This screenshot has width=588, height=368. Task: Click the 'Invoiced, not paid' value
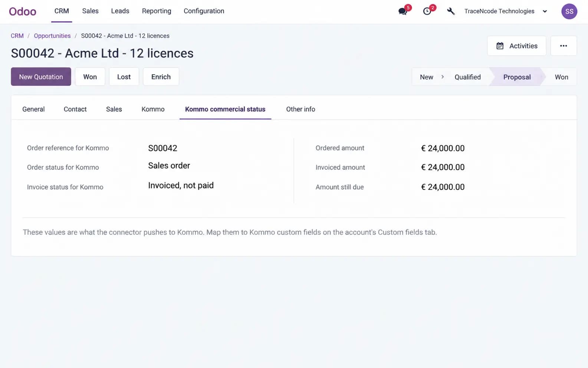[x=181, y=185]
